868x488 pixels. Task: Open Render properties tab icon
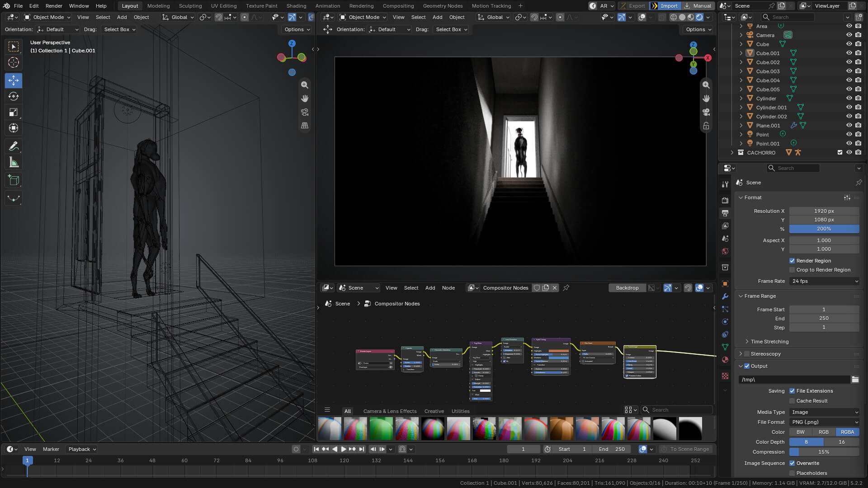click(725, 200)
